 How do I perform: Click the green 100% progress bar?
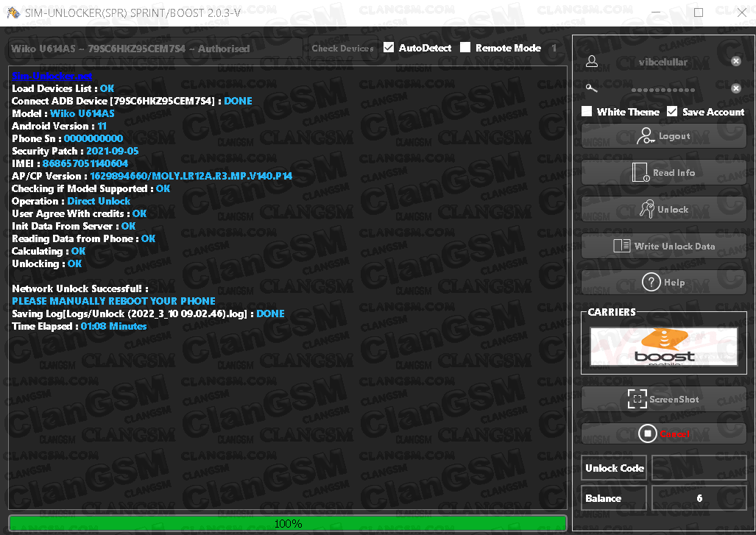point(287,523)
